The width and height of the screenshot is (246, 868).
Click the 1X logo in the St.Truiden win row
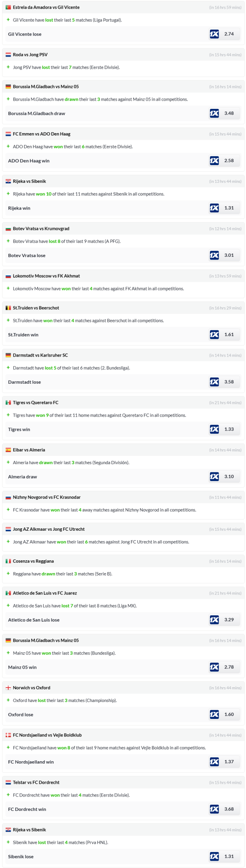click(x=214, y=334)
